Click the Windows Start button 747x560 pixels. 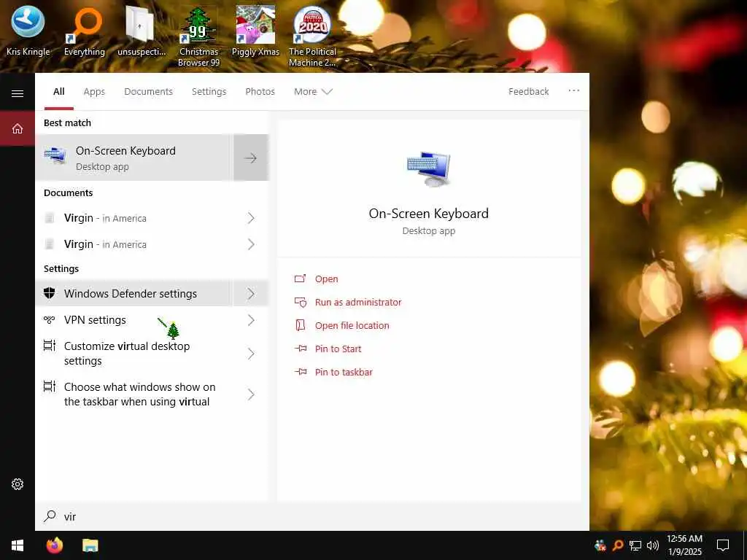18,545
